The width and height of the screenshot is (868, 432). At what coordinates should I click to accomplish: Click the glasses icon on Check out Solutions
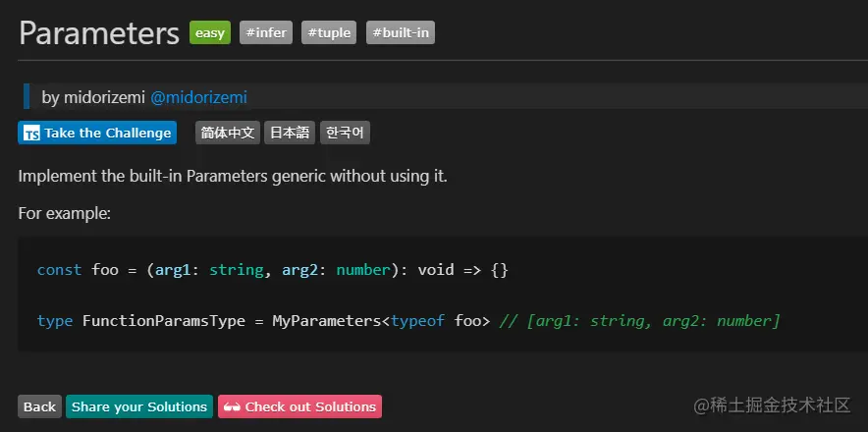click(x=232, y=406)
